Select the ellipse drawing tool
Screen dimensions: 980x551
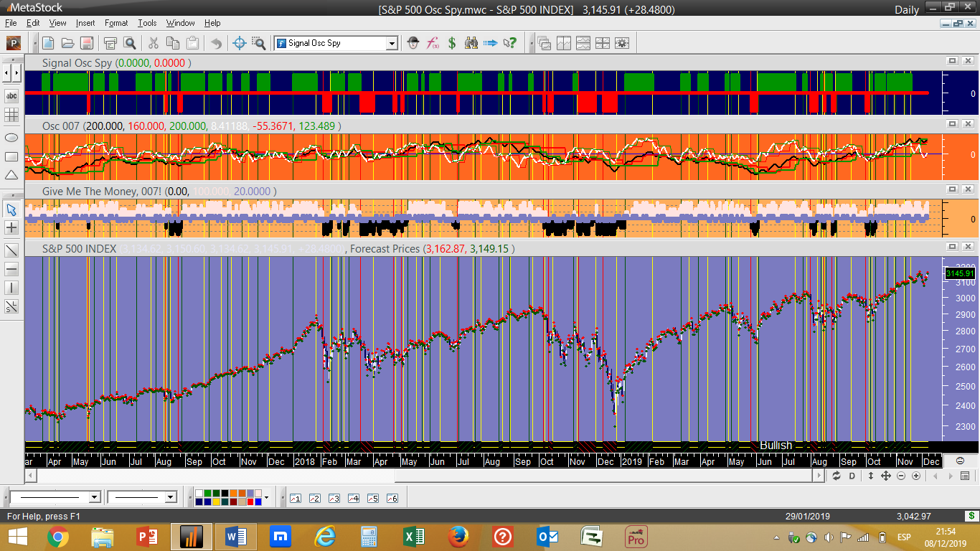click(11, 137)
